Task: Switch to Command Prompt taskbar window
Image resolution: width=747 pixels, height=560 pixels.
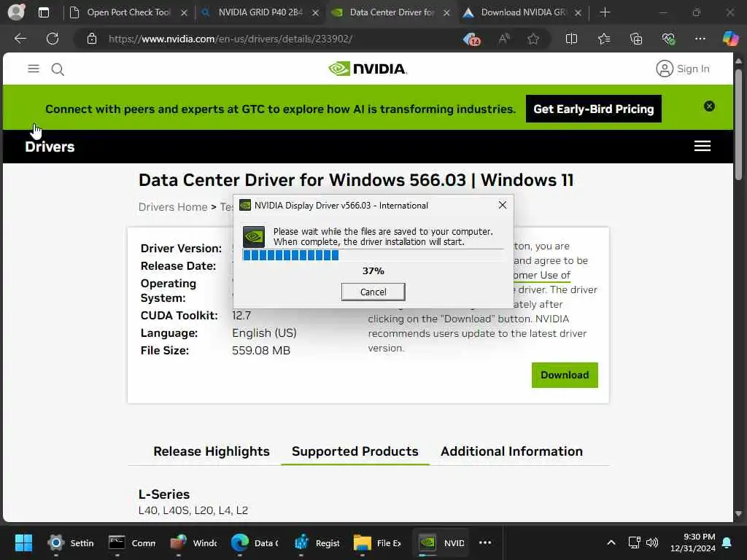Action: tap(132, 542)
